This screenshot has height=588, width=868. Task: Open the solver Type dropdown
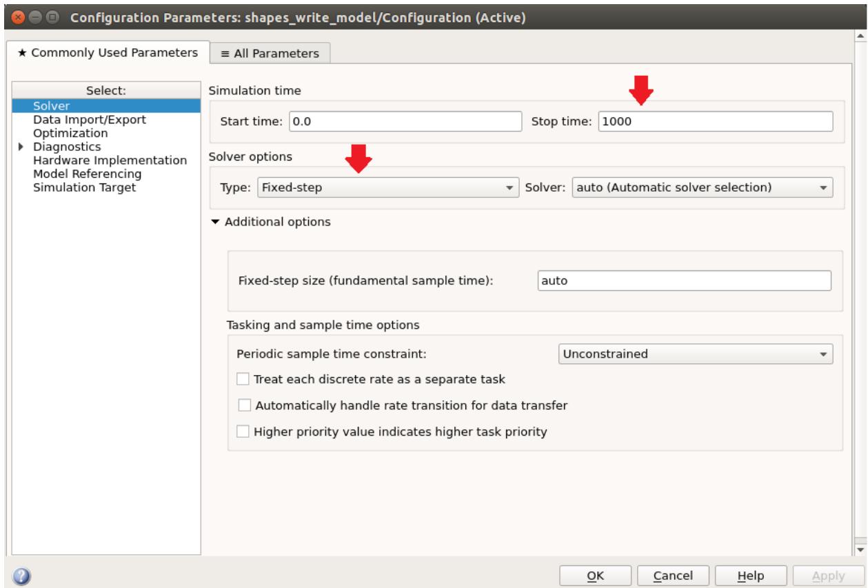[388, 187]
